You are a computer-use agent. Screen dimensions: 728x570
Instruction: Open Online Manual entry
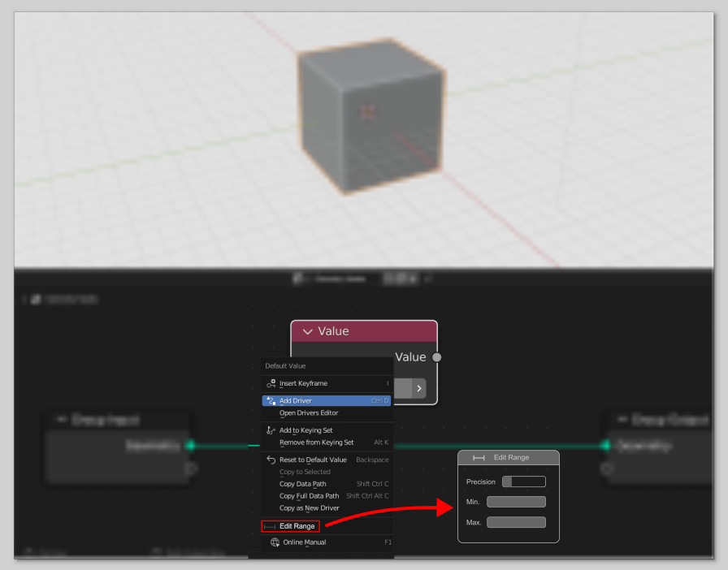tap(327, 542)
